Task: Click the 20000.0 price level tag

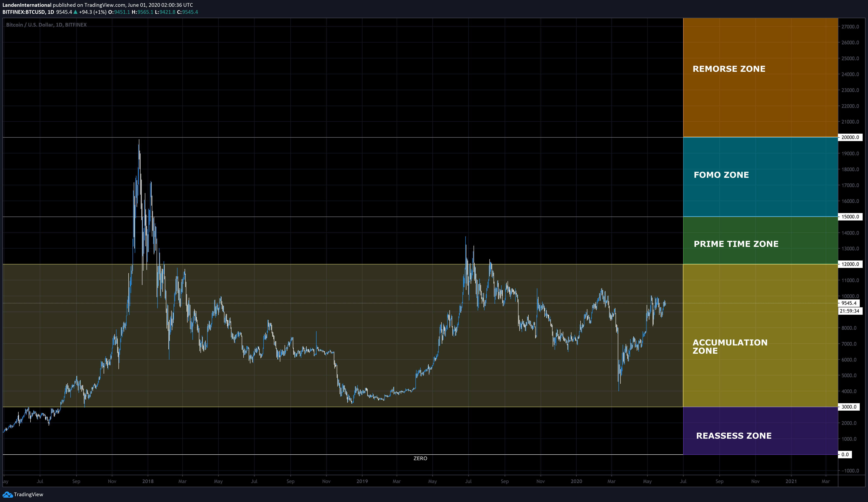Action: 850,137
